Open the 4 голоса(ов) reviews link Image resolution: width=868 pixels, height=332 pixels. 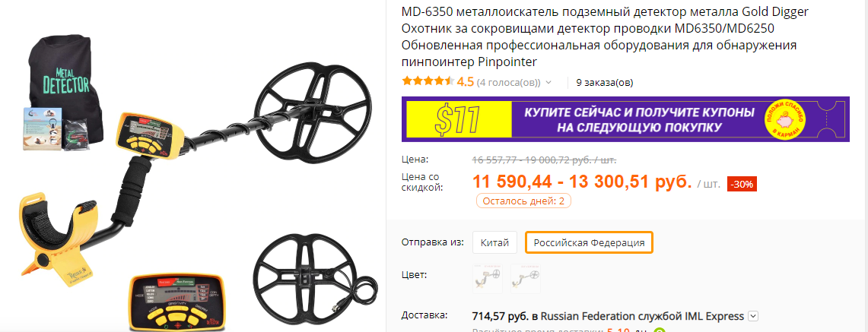coord(509,82)
